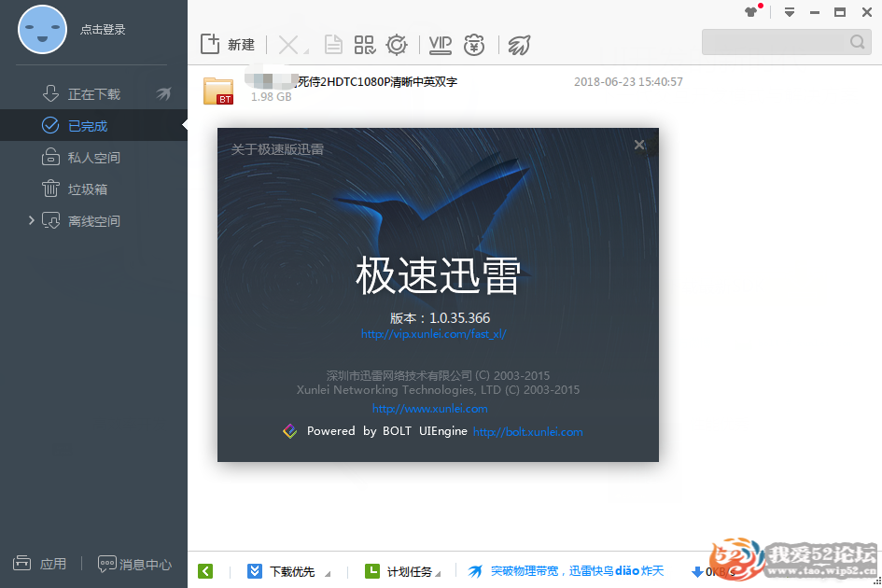Click the login avatar
This screenshot has width=882, height=588.
(42, 29)
